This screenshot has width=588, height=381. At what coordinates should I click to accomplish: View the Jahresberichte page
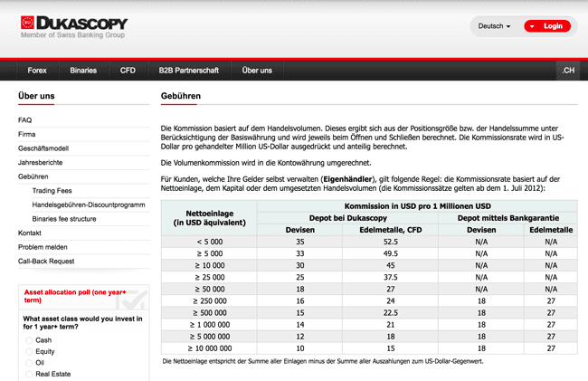point(40,163)
